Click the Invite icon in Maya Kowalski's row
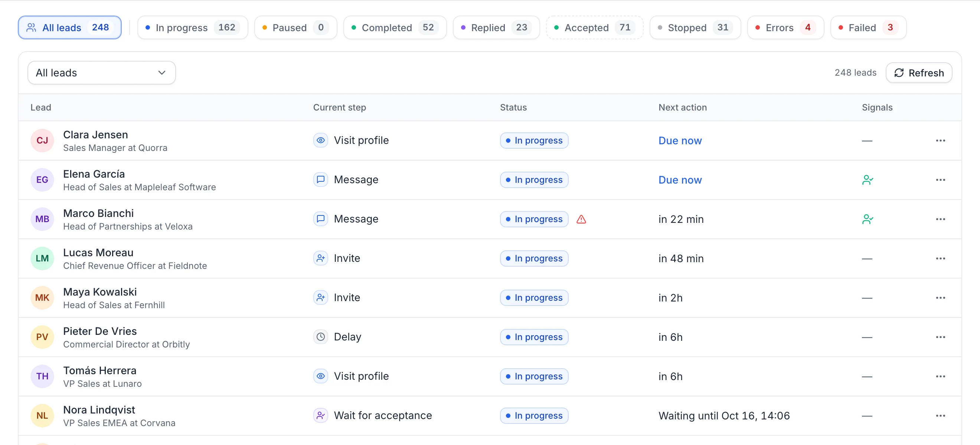Image resolution: width=980 pixels, height=445 pixels. (321, 297)
